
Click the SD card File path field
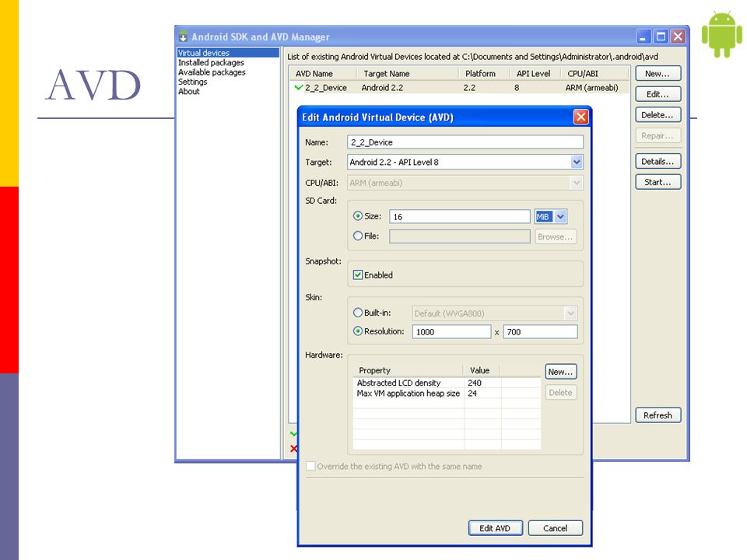click(460, 236)
